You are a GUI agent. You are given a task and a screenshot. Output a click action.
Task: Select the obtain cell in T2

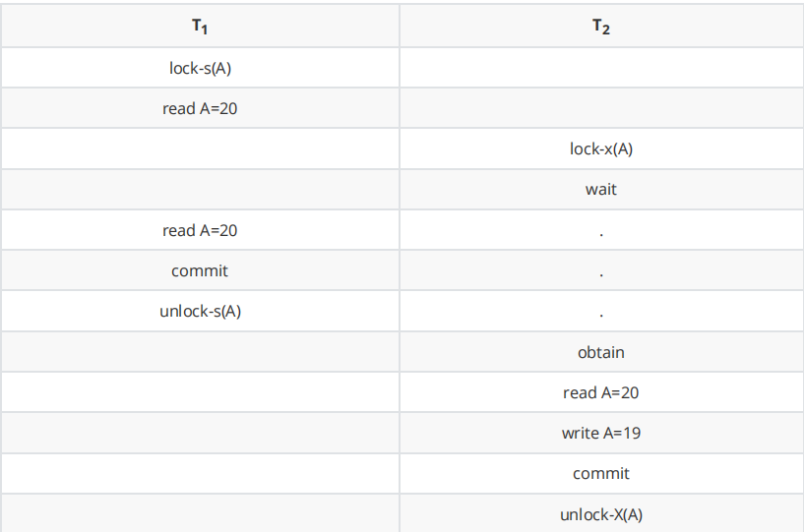(x=601, y=352)
